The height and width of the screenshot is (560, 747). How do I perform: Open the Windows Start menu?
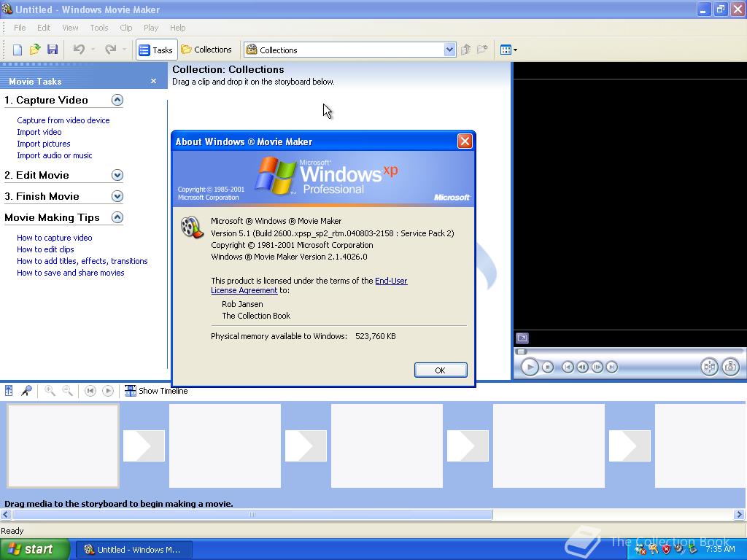(35, 550)
